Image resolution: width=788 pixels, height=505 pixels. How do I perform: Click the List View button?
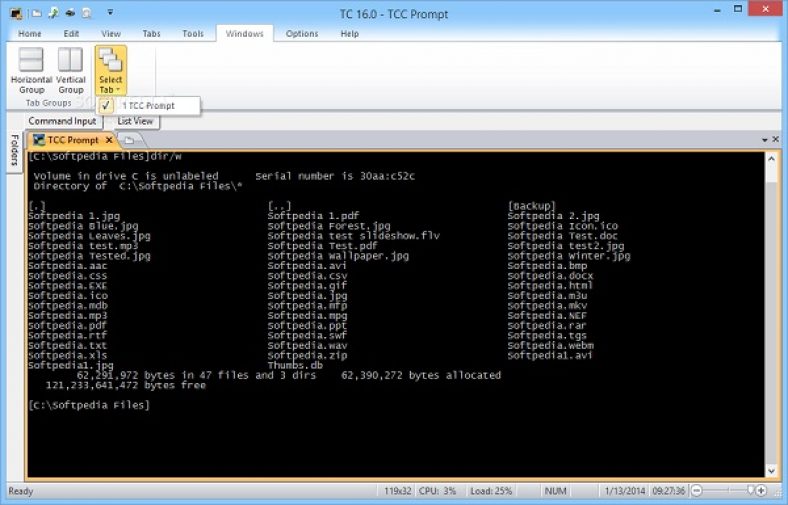pos(135,121)
